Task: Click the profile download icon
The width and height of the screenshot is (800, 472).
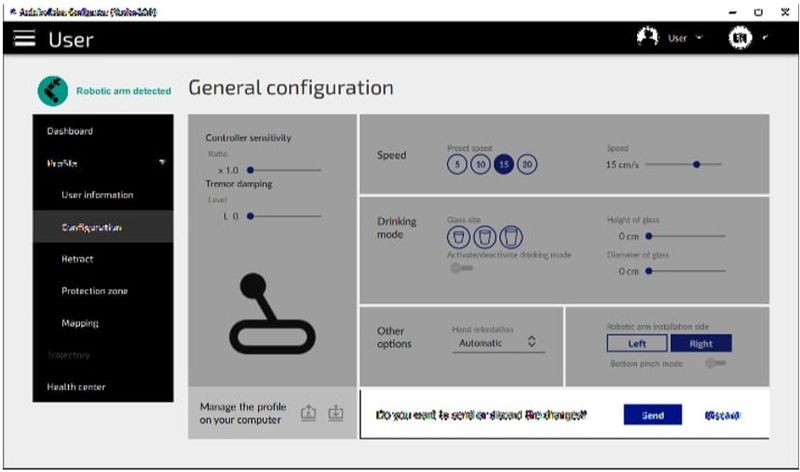Action: (335, 414)
